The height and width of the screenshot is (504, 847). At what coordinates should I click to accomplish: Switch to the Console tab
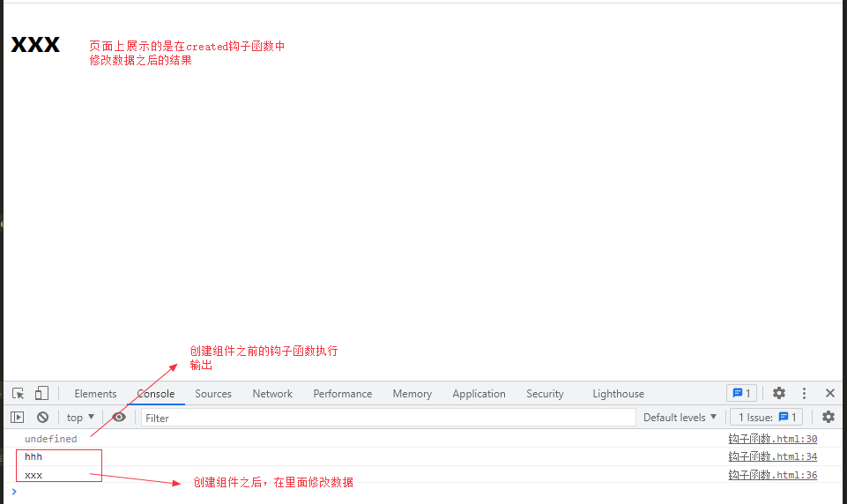(x=156, y=394)
